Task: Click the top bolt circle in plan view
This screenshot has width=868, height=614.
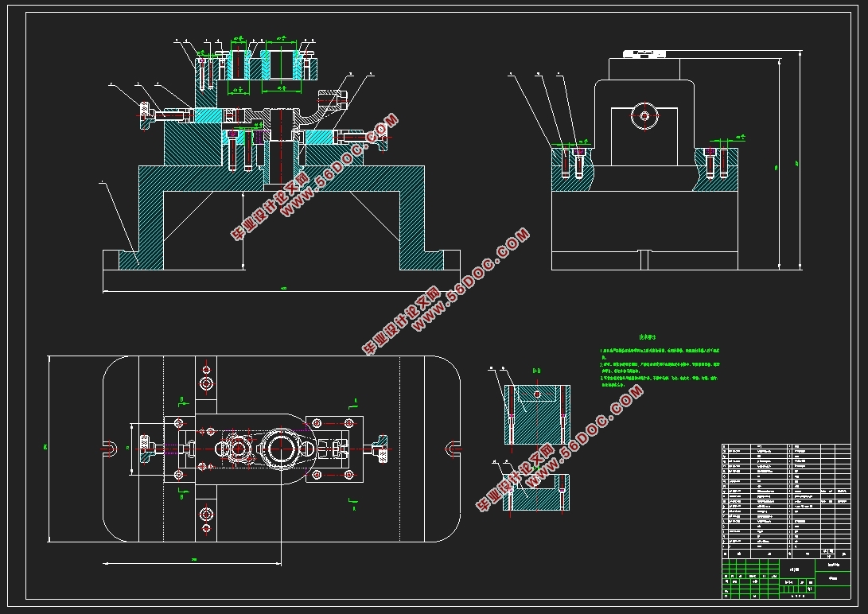Action: click(207, 385)
